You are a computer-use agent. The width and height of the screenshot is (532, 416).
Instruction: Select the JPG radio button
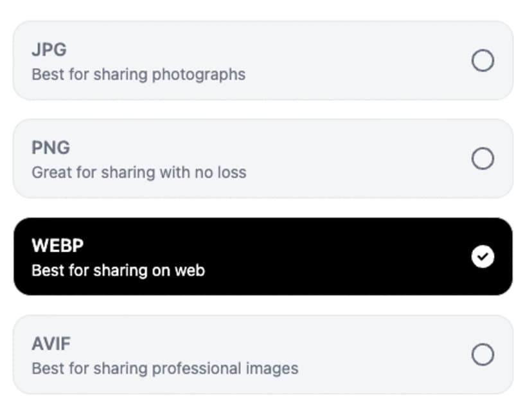tap(483, 60)
